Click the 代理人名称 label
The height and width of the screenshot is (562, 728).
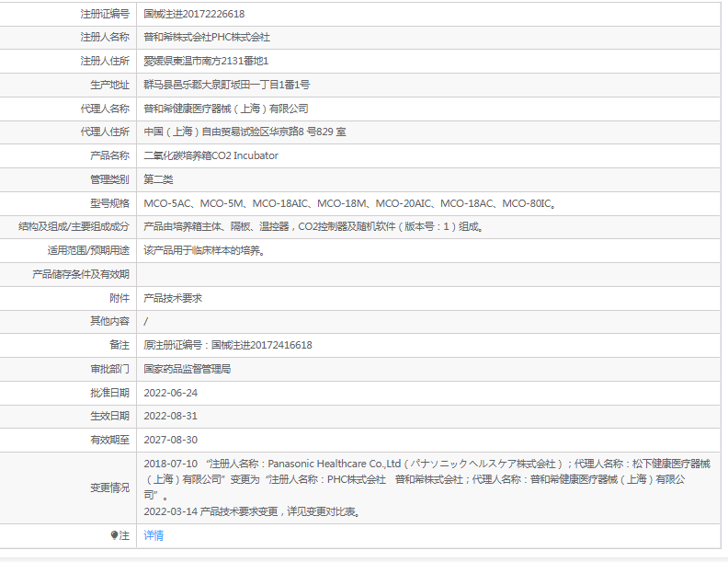[x=105, y=109]
